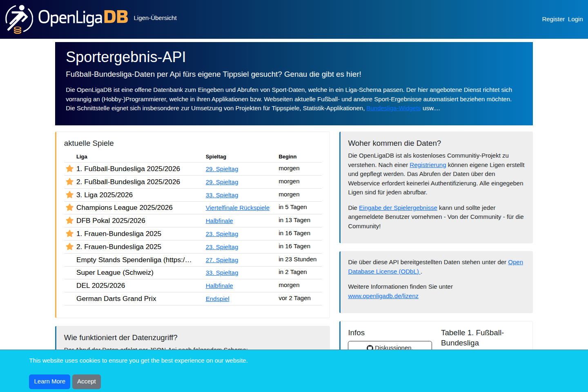Click the star icon beside Champions League 2025/2026
The height and width of the screenshot is (392, 588).
(69, 207)
